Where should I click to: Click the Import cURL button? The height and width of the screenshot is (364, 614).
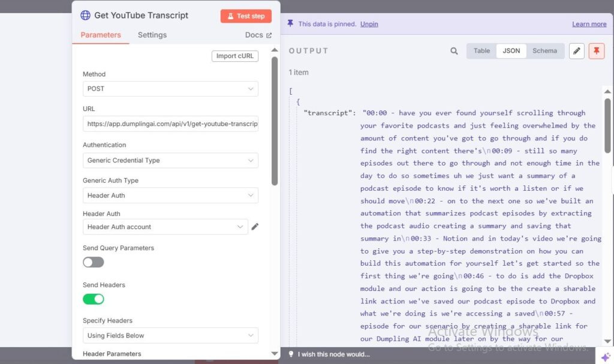point(235,56)
